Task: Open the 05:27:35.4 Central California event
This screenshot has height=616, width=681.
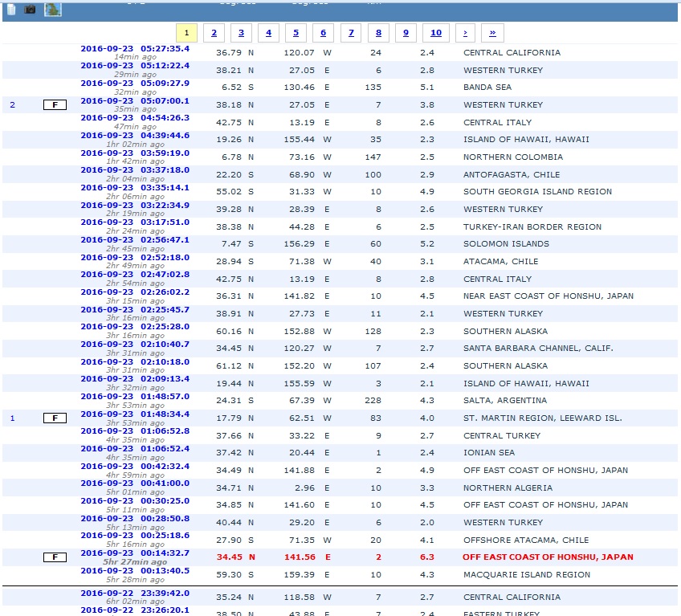Action: (135, 48)
